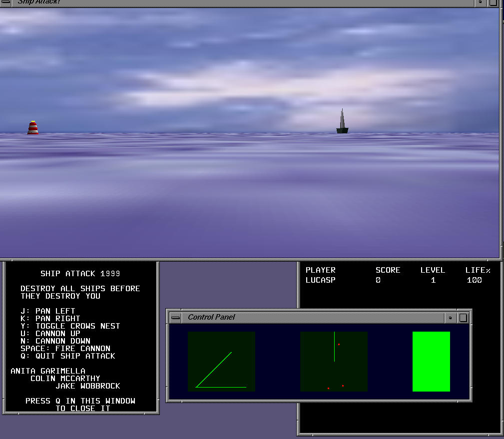Minimize the Control Panel window
This screenshot has width=504, height=439.
[450, 317]
